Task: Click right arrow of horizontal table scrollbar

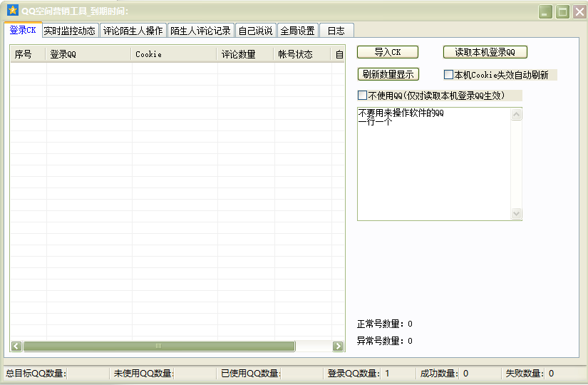Action: coord(339,346)
